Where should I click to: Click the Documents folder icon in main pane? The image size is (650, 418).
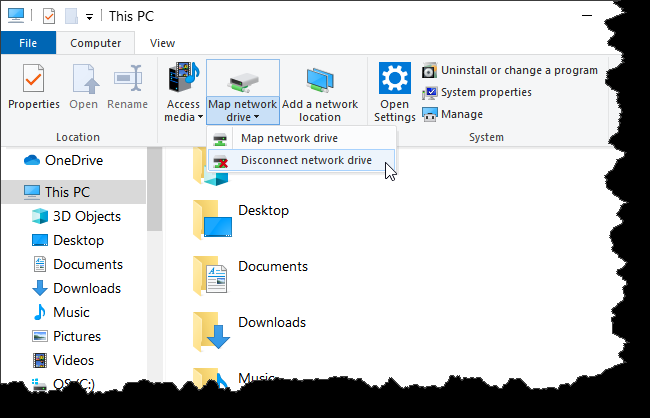tap(211, 276)
